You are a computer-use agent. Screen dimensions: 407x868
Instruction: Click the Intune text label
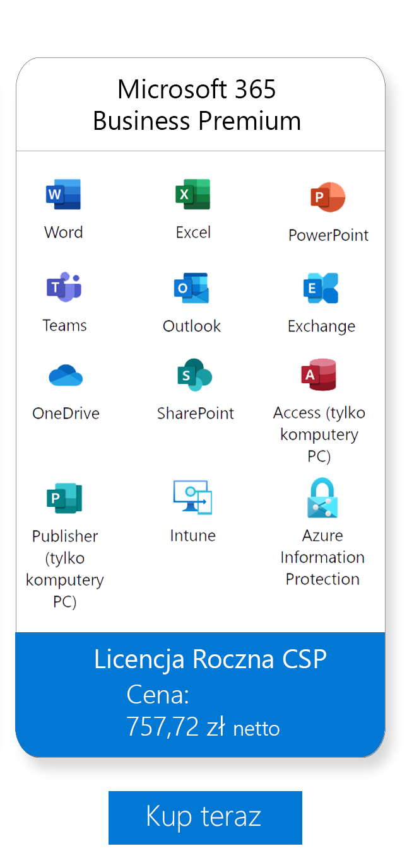193,536
